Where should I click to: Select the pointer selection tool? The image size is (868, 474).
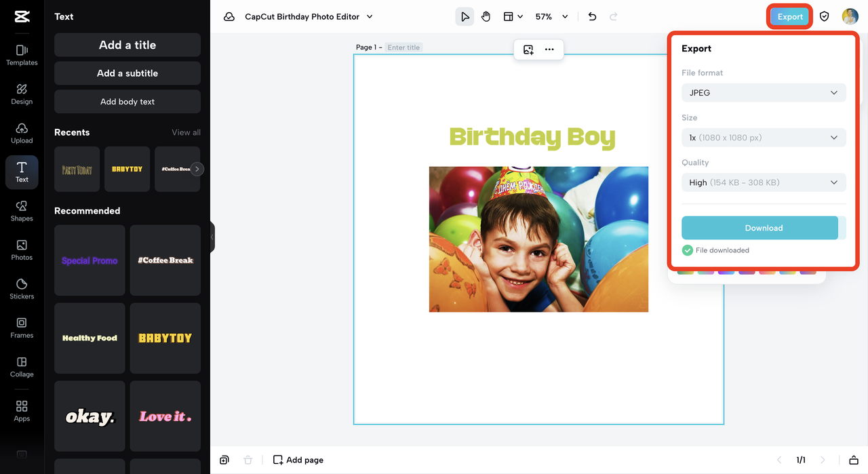[x=465, y=17]
